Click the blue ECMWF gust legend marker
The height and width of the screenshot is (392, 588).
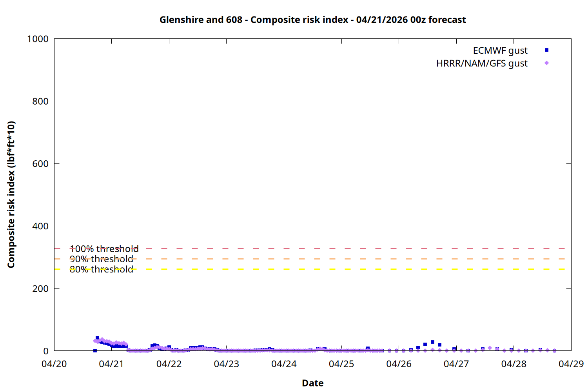546,50
